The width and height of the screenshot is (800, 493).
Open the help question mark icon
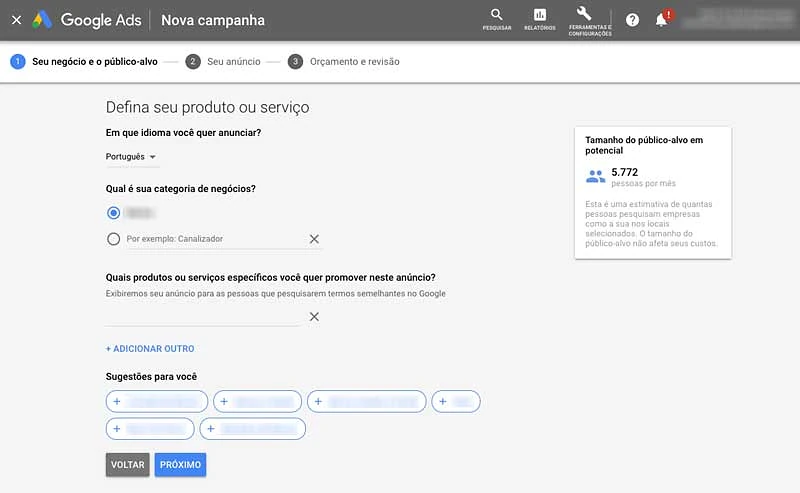pyautogui.click(x=632, y=20)
